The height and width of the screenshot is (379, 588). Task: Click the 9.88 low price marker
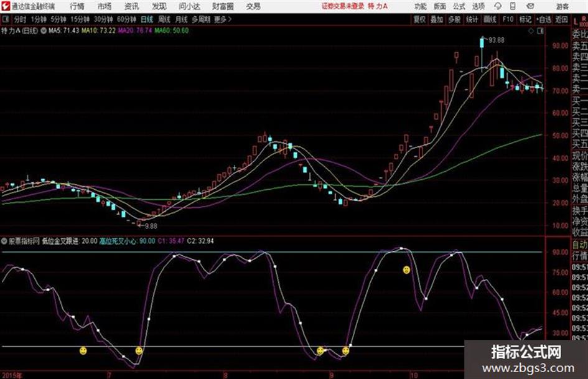point(151,227)
